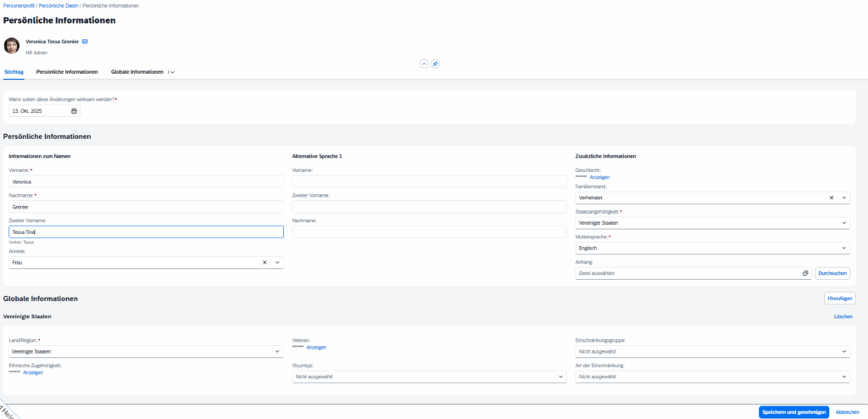
Task: Pin the header using the pin icon
Action: pos(436,64)
